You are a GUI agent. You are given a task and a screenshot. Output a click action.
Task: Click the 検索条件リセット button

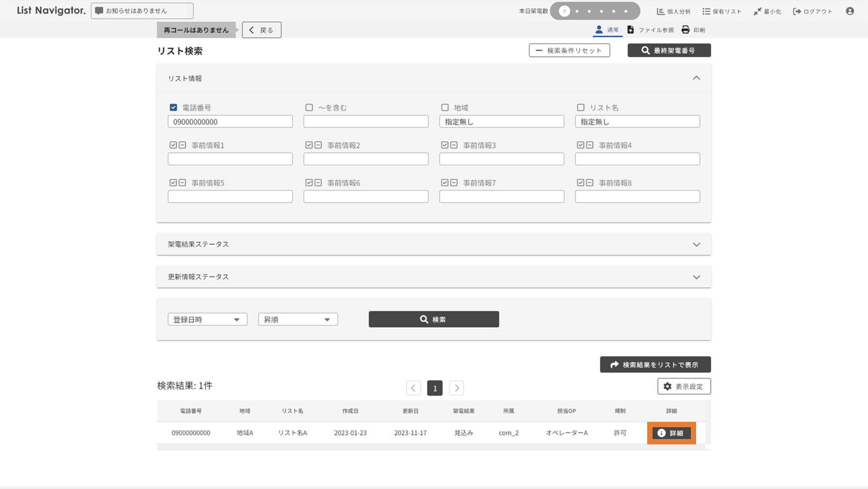click(x=569, y=51)
